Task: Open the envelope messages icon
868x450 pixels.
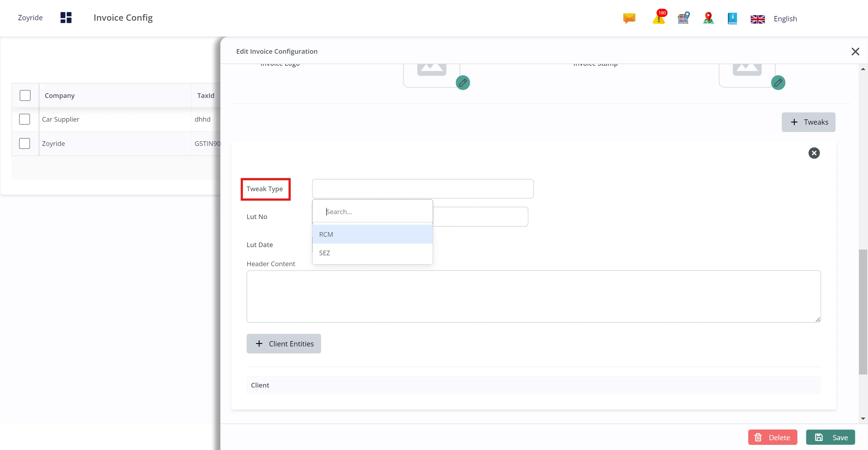Action: point(629,18)
